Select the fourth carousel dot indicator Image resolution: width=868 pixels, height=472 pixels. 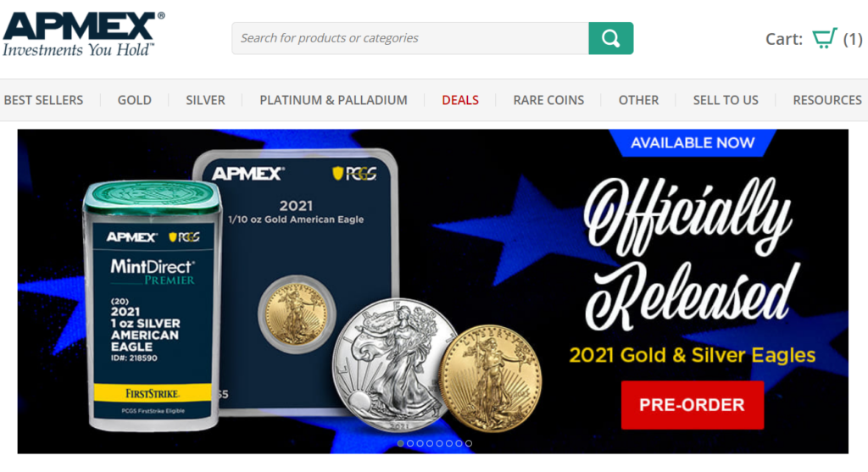point(430,443)
